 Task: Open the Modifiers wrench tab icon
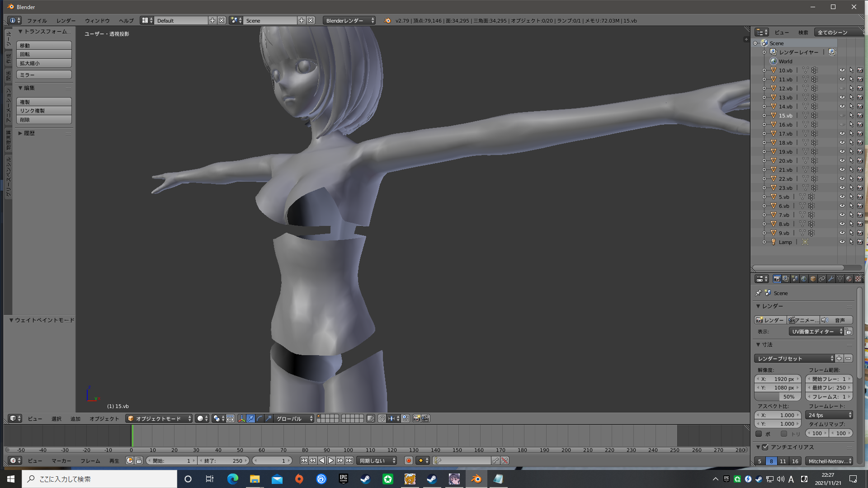tap(831, 279)
